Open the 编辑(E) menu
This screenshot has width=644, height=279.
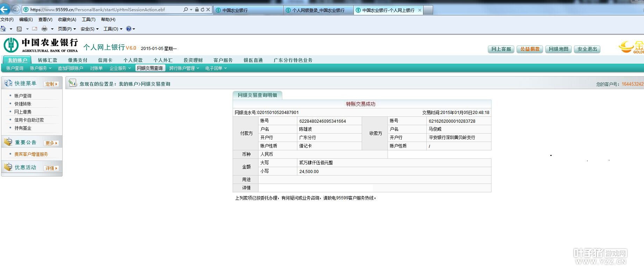tap(26, 20)
